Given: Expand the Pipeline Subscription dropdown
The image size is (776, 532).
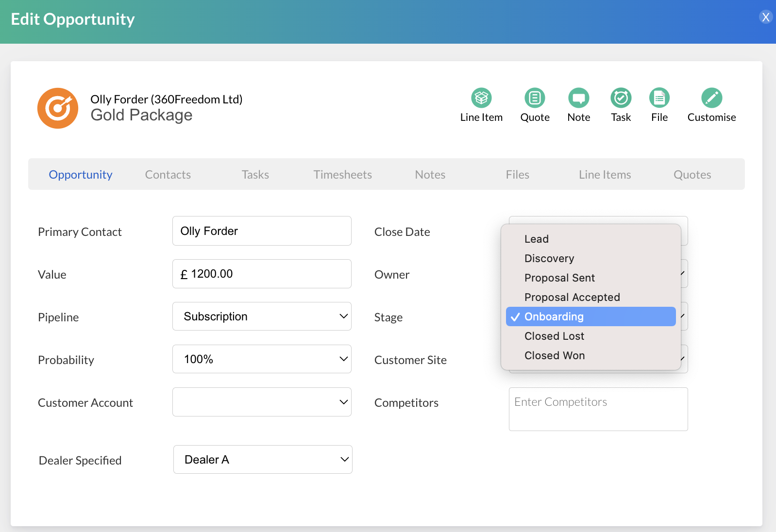Looking at the screenshot, I should 262,316.
